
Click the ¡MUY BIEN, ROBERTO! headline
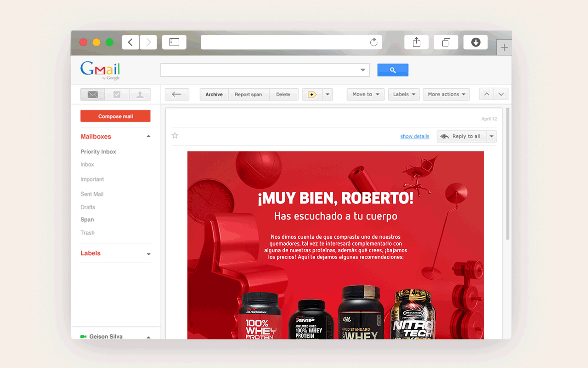pyautogui.click(x=335, y=198)
